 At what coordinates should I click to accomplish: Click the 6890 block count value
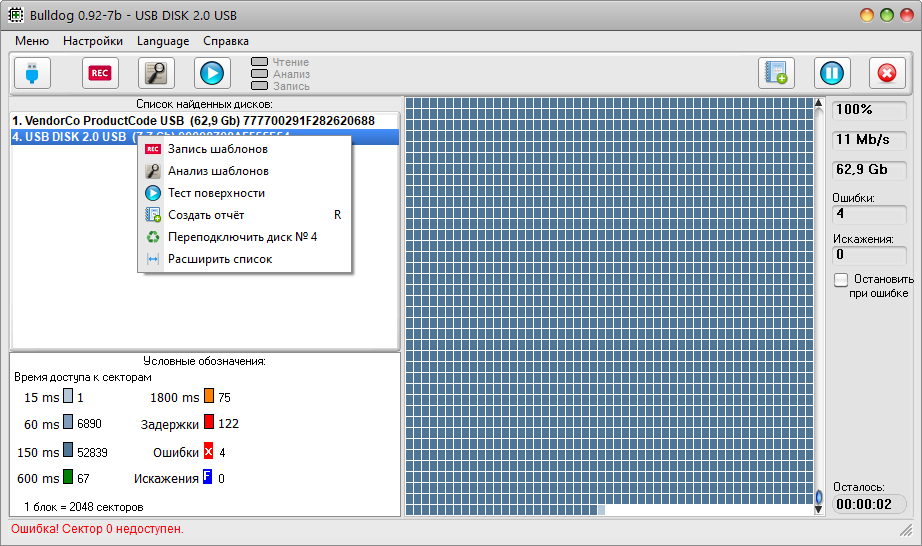point(89,424)
